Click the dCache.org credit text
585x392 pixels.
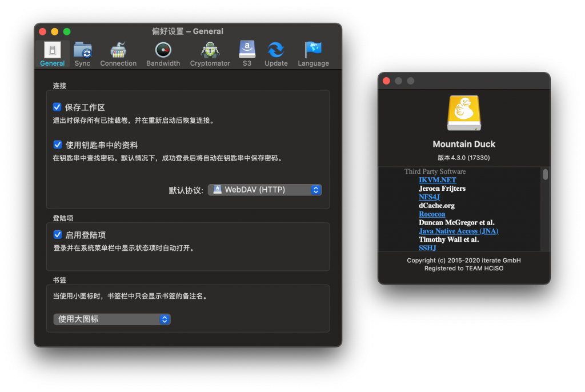click(x=436, y=205)
